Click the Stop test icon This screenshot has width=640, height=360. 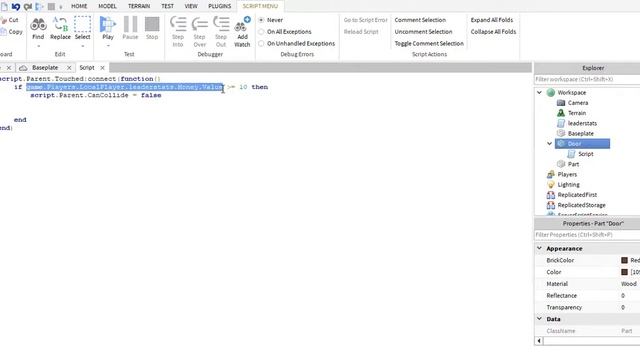tap(152, 24)
